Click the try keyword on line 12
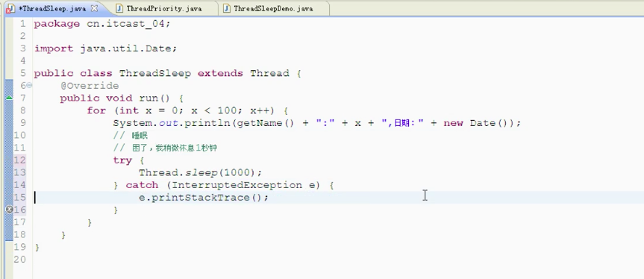The width and height of the screenshot is (644, 279). pyautogui.click(x=122, y=160)
